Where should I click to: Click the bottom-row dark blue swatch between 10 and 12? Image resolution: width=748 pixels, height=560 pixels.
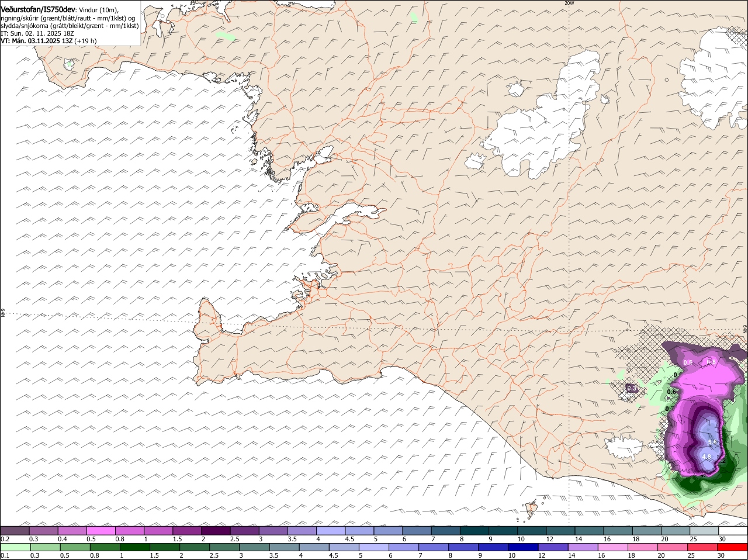click(523, 547)
